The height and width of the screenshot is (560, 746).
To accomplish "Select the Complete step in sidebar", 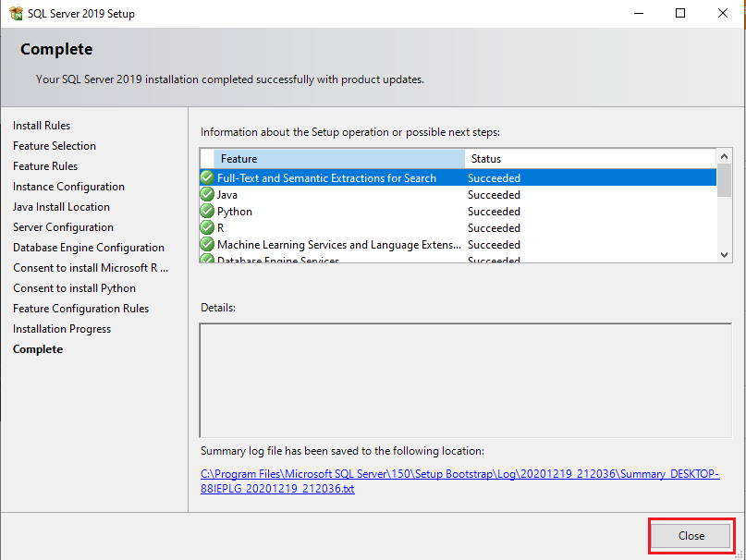I will tap(37, 349).
